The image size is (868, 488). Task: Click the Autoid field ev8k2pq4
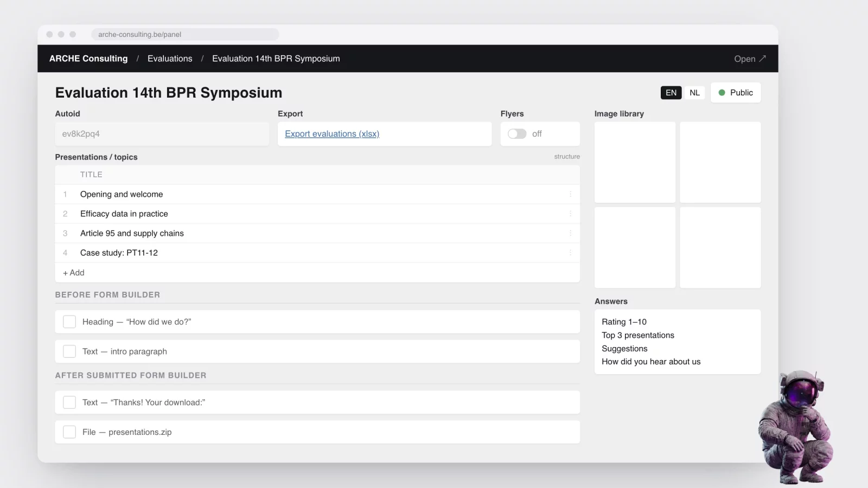(162, 134)
